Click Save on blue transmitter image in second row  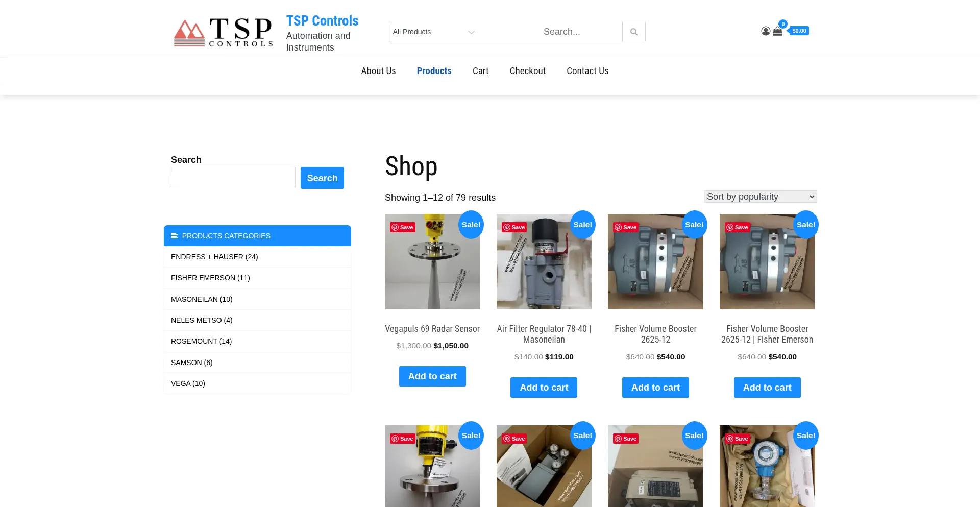click(x=738, y=439)
